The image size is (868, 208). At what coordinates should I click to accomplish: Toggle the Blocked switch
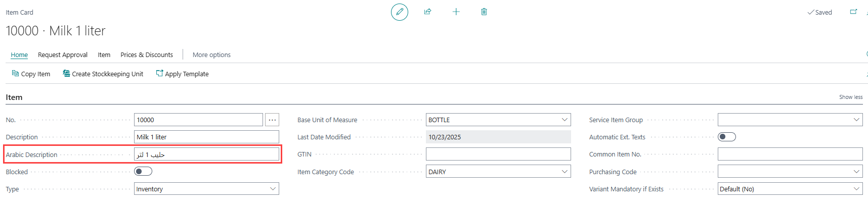(143, 172)
